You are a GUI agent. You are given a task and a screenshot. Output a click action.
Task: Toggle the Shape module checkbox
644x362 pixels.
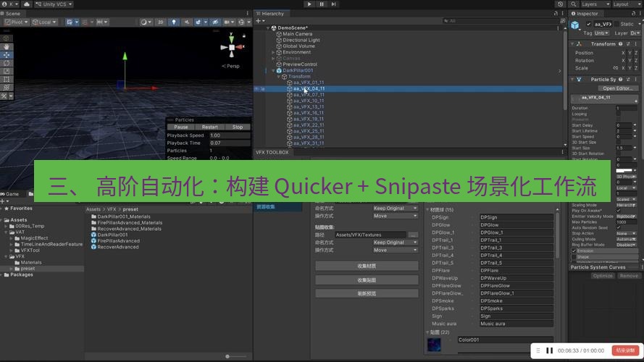tap(574, 257)
